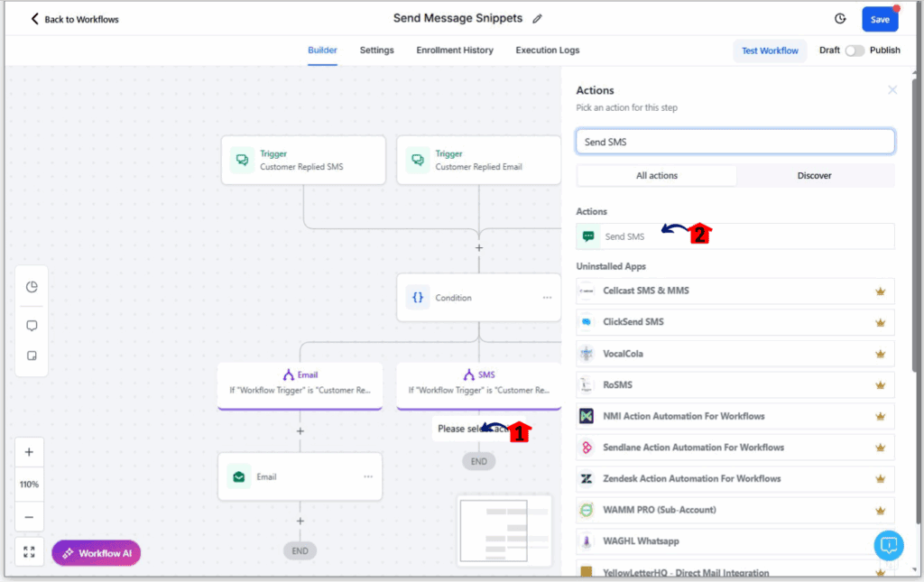Select the Discover tab
Screen dimensions: 924x582
point(814,176)
